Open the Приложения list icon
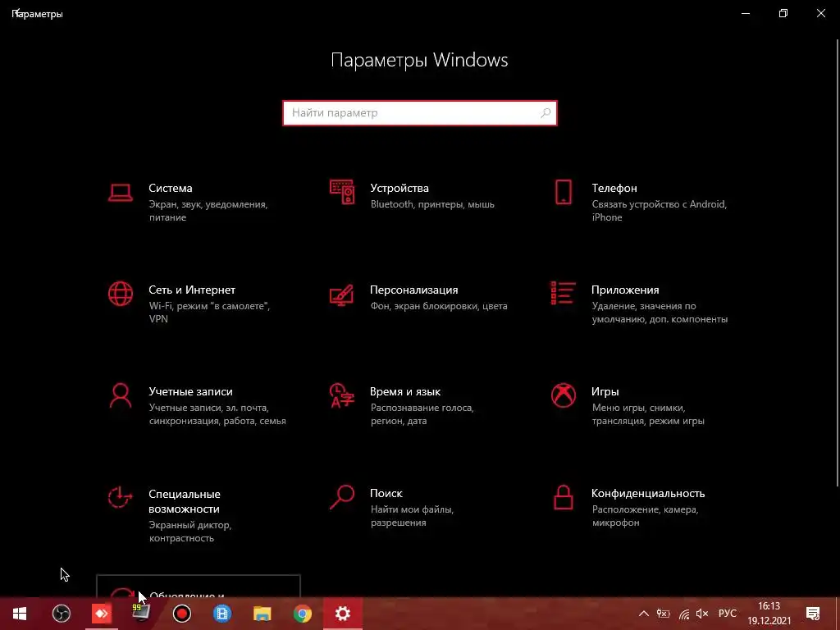Image resolution: width=840 pixels, height=630 pixels. [563, 293]
